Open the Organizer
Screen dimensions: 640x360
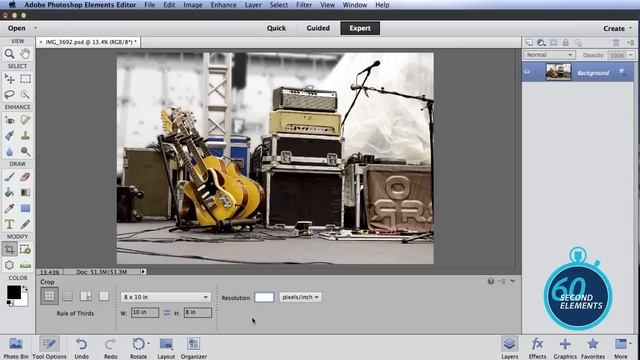[194, 348]
